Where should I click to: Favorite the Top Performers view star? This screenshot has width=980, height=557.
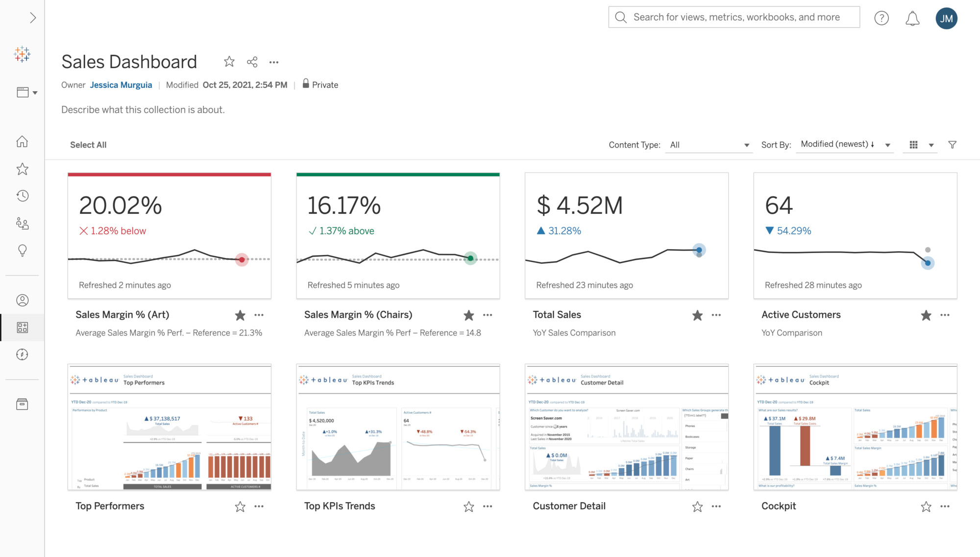point(240,506)
